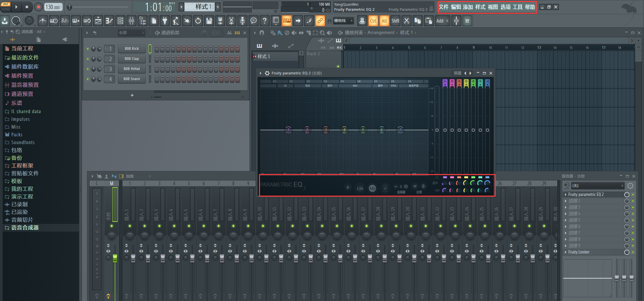Click the 808 Clap channel button
This screenshot has height=301, width=644.
(132, 59)
